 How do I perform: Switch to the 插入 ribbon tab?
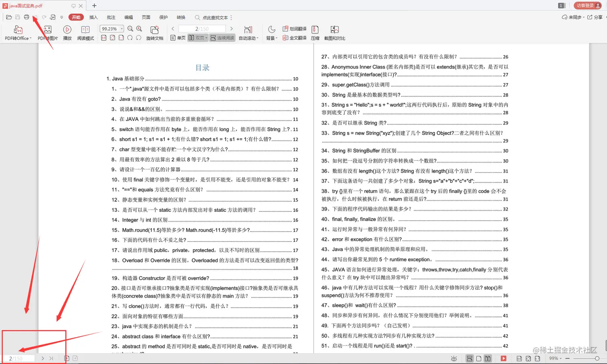coord(93,17)
